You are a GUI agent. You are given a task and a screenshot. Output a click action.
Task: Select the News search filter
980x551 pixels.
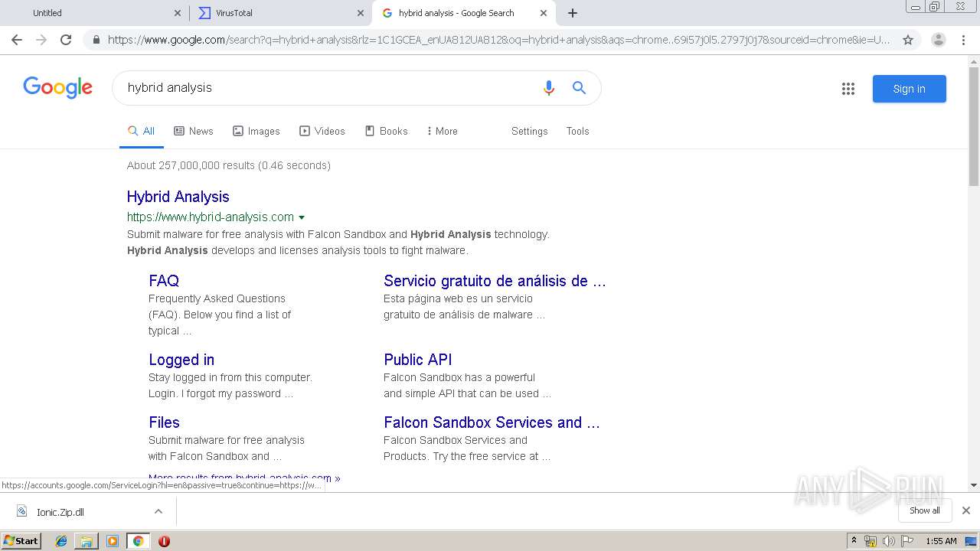tap(194, 131)
